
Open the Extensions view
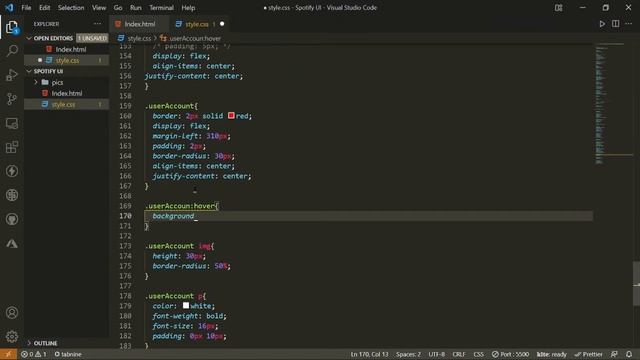(x=12, y=147)
